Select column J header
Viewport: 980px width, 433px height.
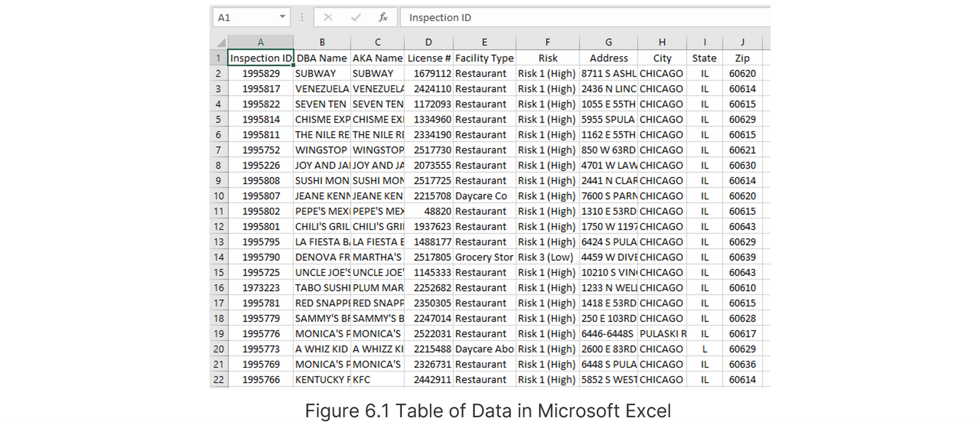[743, 42]
